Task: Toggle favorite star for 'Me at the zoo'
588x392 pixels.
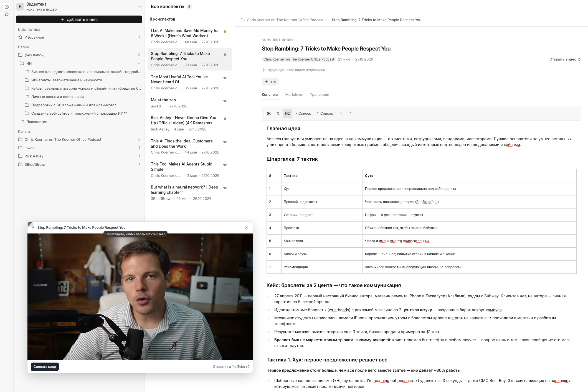Action: point(225,101)
